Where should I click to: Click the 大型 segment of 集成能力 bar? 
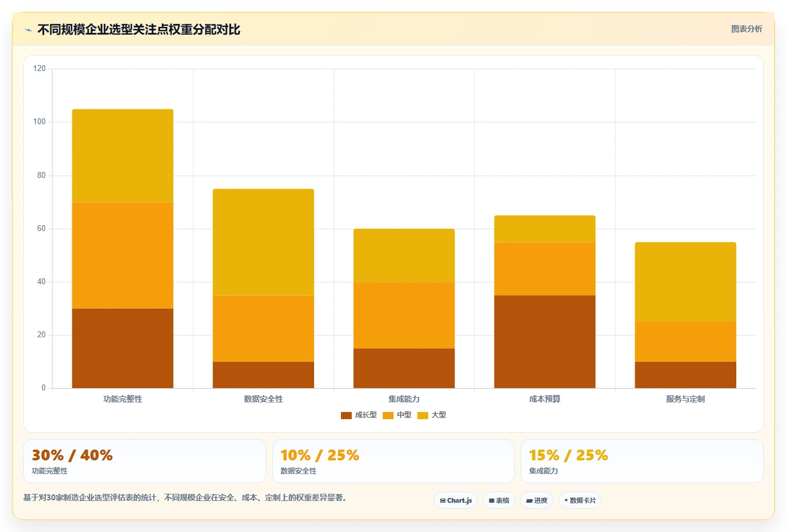404,256
